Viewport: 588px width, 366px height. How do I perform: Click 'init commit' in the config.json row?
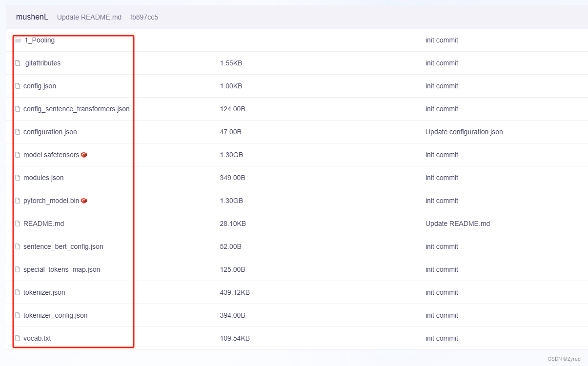tap(442, 86)
